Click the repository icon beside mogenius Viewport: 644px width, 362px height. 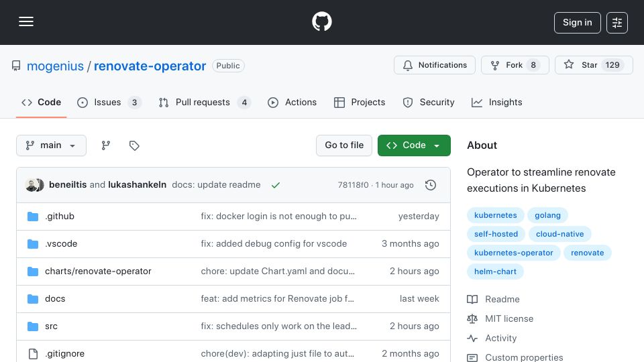coord(16,66)
